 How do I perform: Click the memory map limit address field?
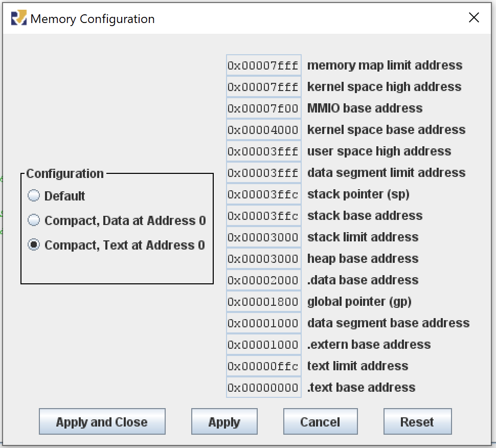click(x=263, y=65)
